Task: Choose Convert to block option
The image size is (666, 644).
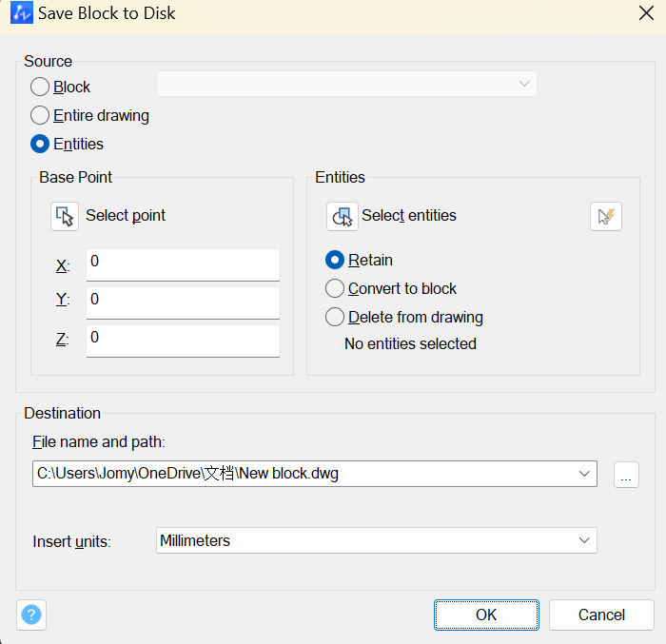Action: coord(335,288)
